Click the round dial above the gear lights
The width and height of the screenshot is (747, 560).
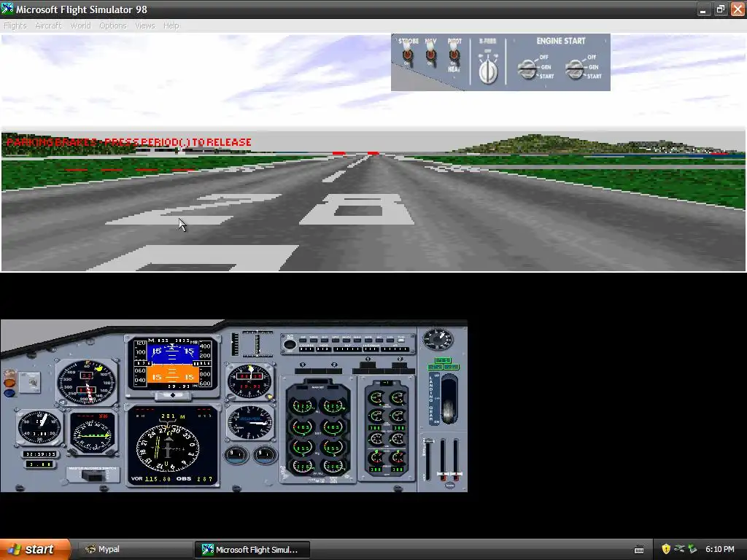(x=438, y=338)
